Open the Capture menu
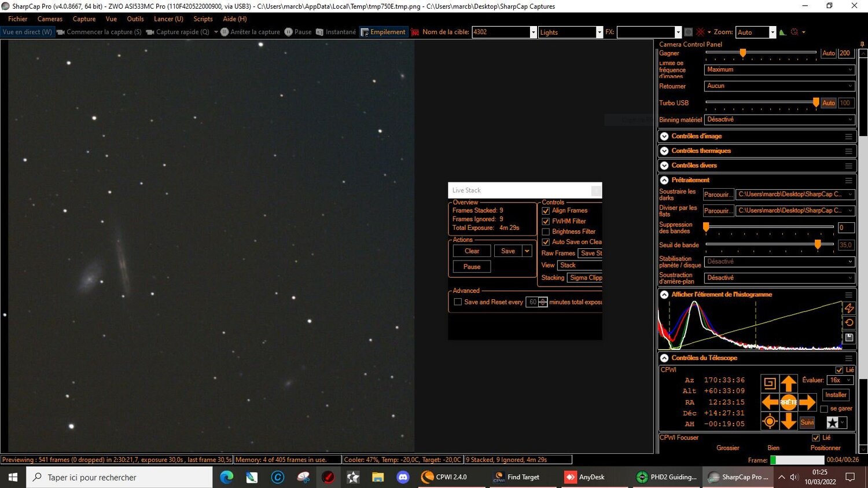Viewport: 868px width, 488px height. [x=84, y=19]
